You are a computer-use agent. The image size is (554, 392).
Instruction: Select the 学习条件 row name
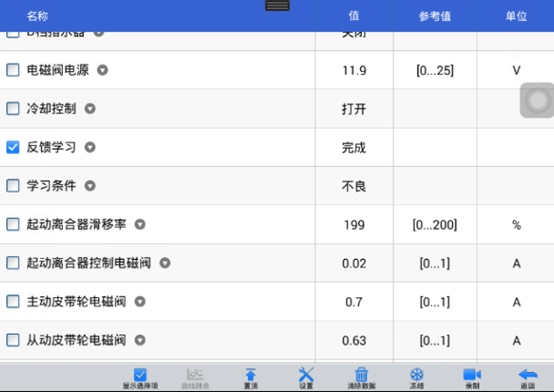(x=52, y=186)
